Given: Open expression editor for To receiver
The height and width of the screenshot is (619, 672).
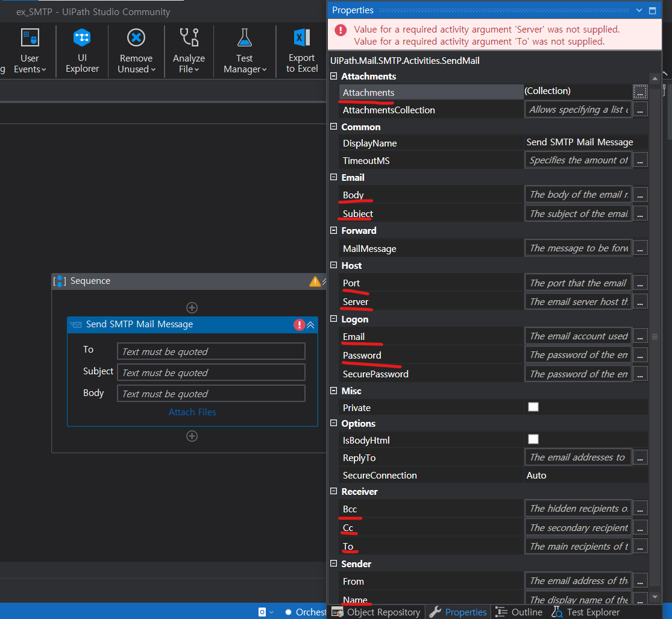Looking at the screenshot, I should tap(640, 547).
